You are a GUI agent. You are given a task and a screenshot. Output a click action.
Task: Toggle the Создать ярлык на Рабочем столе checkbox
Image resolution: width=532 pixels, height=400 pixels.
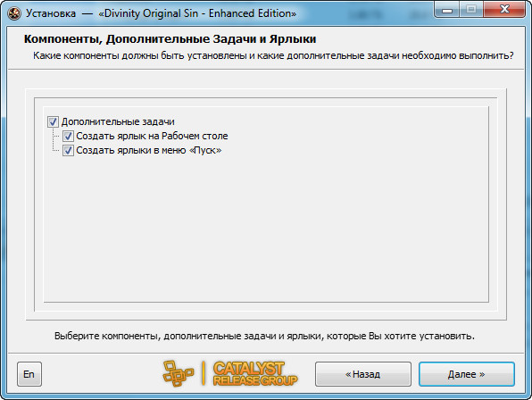pos(68,136)
